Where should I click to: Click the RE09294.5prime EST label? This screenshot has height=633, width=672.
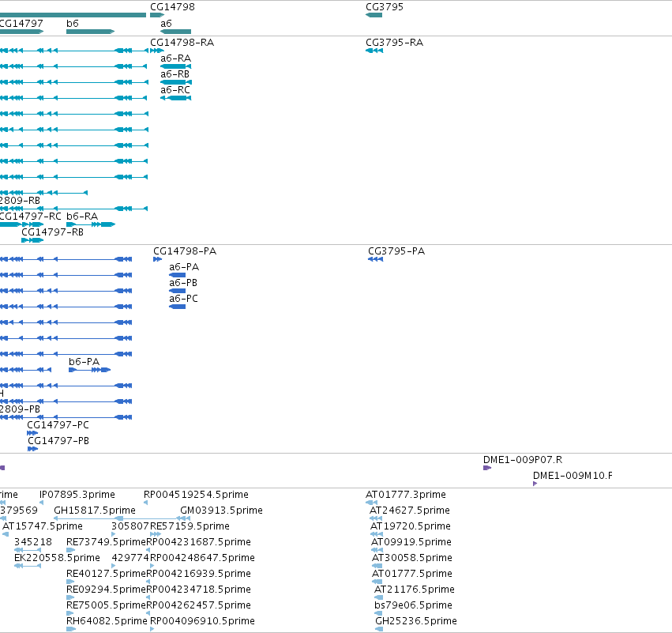tap(107, 590)
